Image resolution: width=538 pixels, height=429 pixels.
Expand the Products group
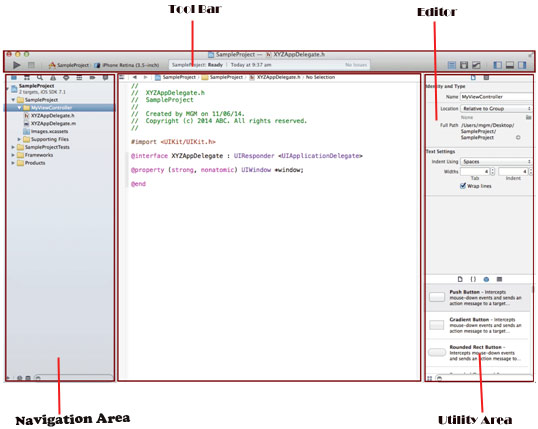(x=13, y=163)
